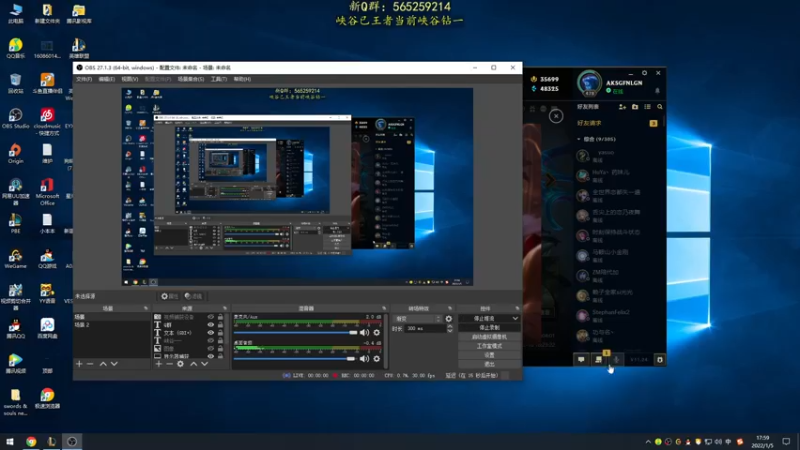Mute the 麦克风/Aux speaker icon
This screenshot has height=450, width=800.
364,332
